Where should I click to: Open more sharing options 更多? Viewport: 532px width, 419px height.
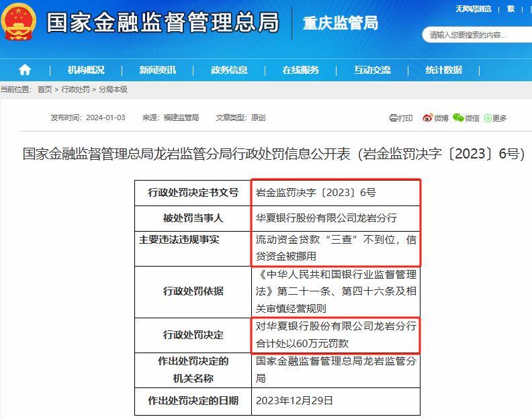point(495,118)
